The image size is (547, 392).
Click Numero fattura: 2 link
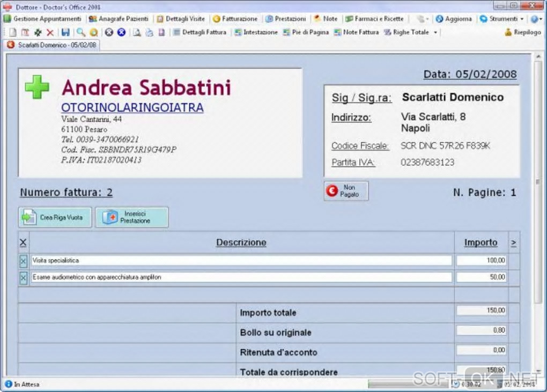tap(66, 193)
